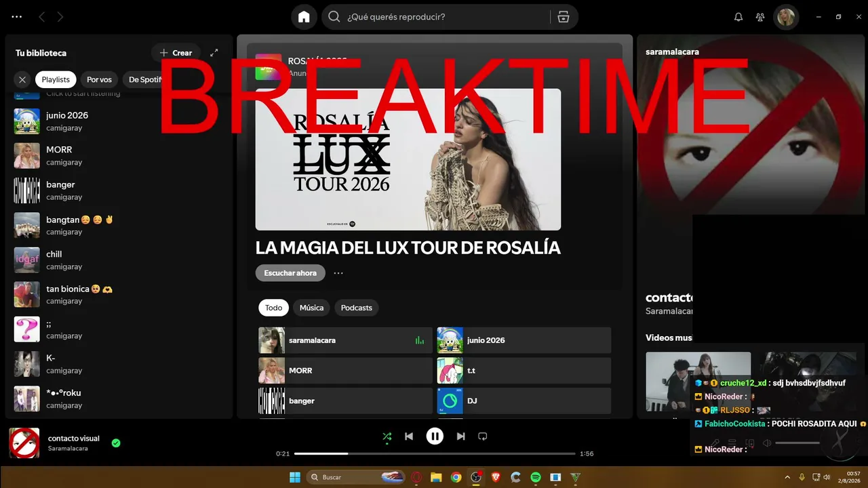Toggle shuffle mode
Image resolution: width=868 pixels, height=488 pixels.
(387, 436)
